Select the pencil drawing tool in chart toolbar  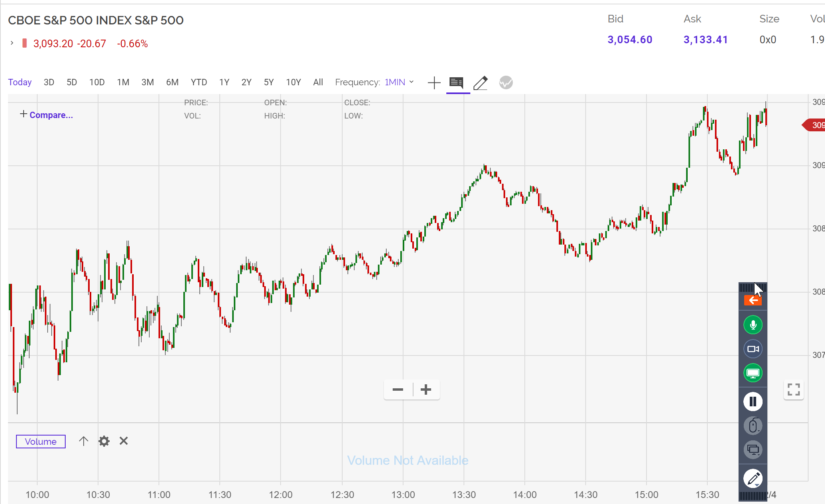pyautogui.click(x=480, y=83)
